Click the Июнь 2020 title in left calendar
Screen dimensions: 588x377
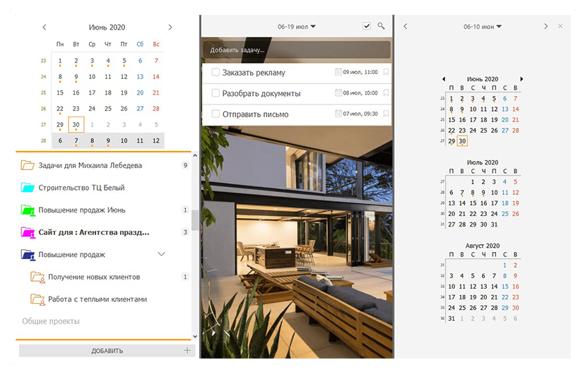coord(107,27)
